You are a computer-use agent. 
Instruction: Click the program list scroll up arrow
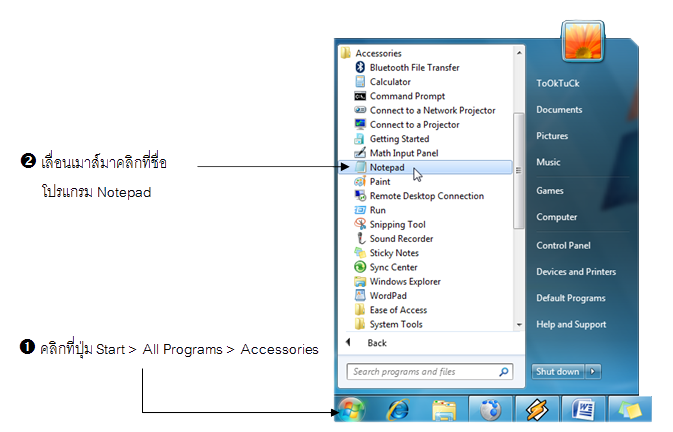tap(519, 53)
